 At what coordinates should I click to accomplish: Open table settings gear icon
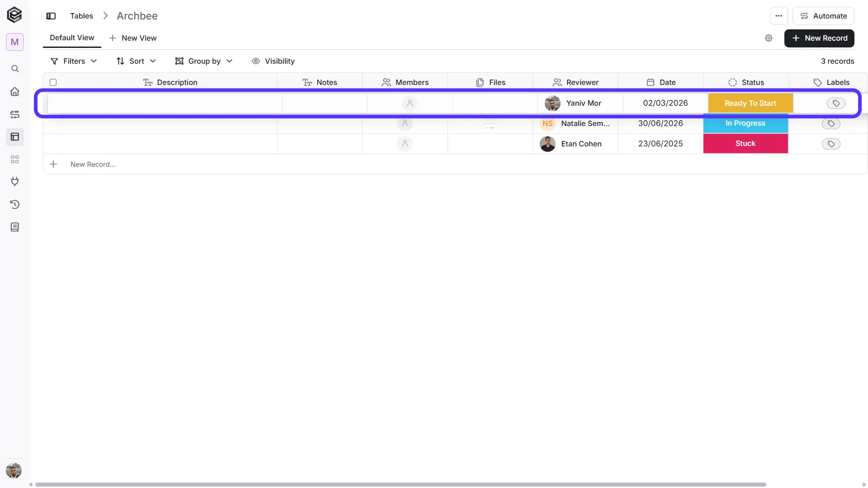coord(769,38)
